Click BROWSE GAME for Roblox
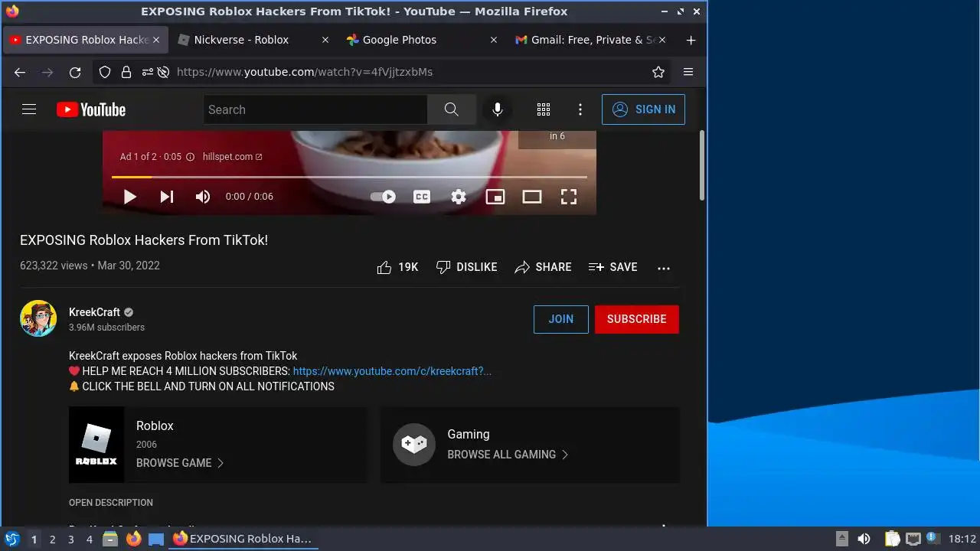 click(180, 463)
